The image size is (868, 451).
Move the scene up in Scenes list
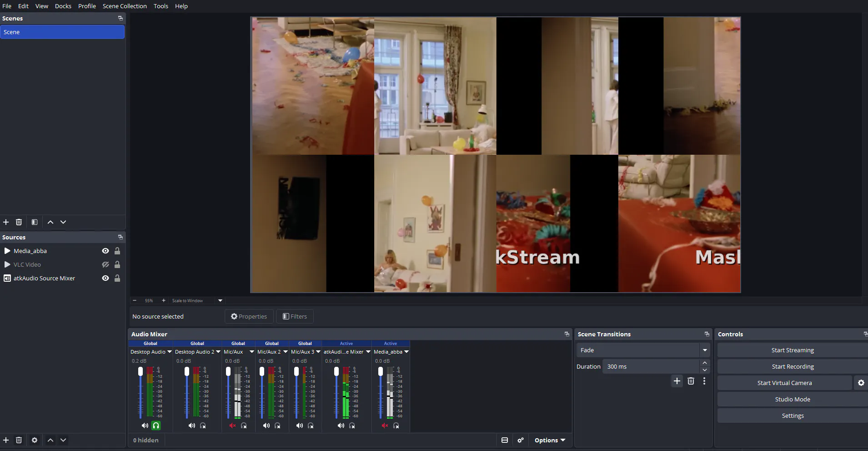coord(50,222)
